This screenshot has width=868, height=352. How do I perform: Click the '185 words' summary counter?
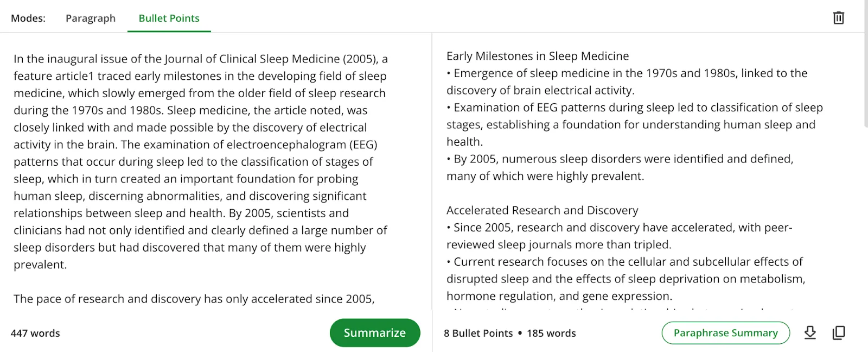[551, 333]
